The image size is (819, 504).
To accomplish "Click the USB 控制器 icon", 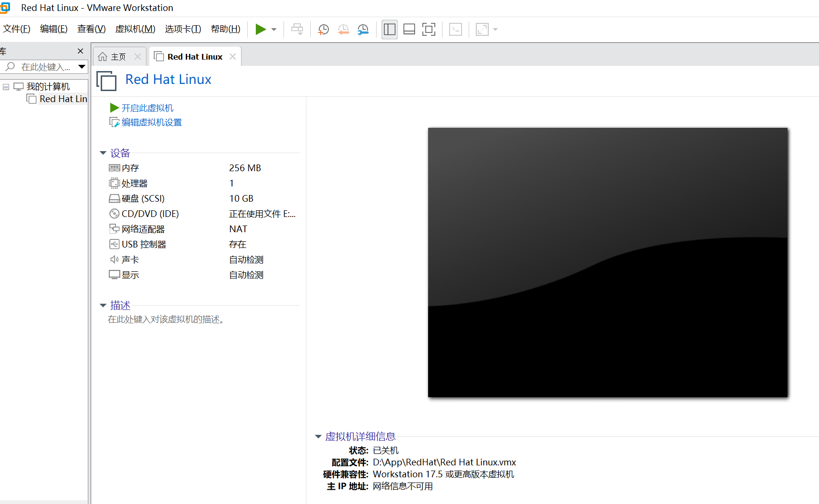I will point(115,244).
